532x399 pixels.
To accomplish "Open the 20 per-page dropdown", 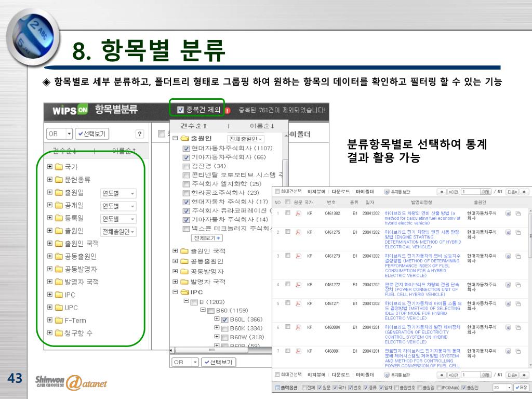I will 502,388.
